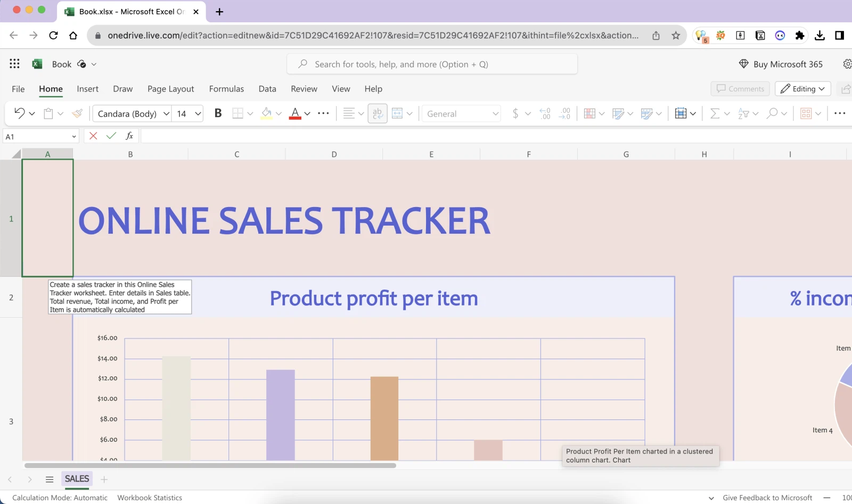Open the Microsoft apps launcher grid
The image size is (852, 504).
tap(14, 64)
